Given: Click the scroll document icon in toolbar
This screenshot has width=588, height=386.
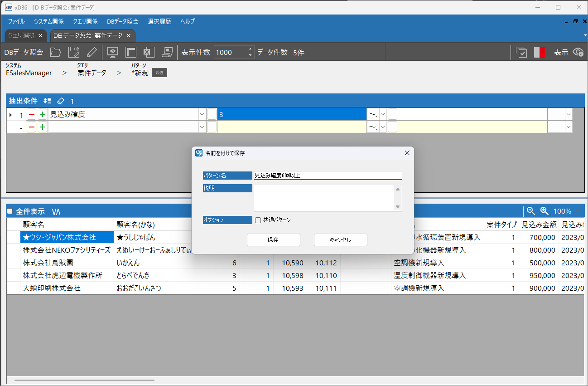Looking at the screenshot, I should point(168,52).
